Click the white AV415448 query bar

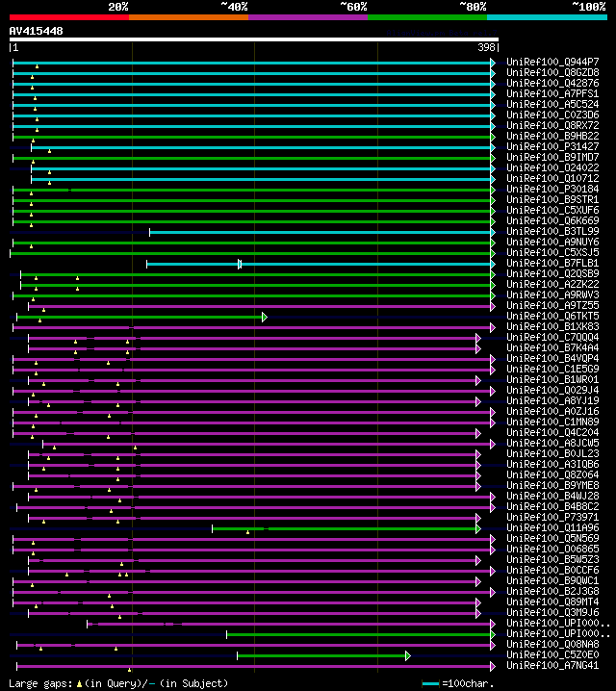click(x=254, y=39)
